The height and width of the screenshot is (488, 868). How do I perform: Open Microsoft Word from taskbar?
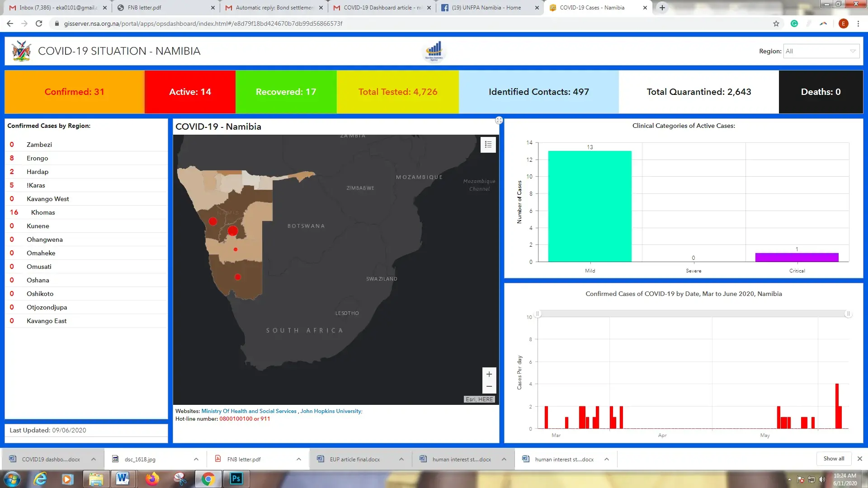coord(123,479)
